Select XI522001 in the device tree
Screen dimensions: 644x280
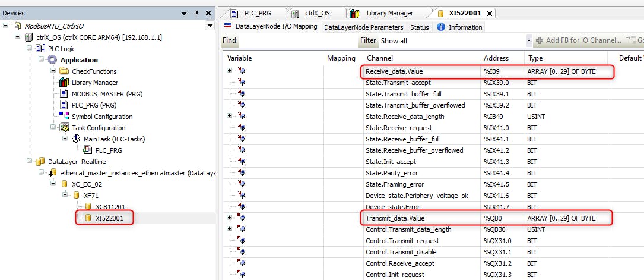pos(109,218)
